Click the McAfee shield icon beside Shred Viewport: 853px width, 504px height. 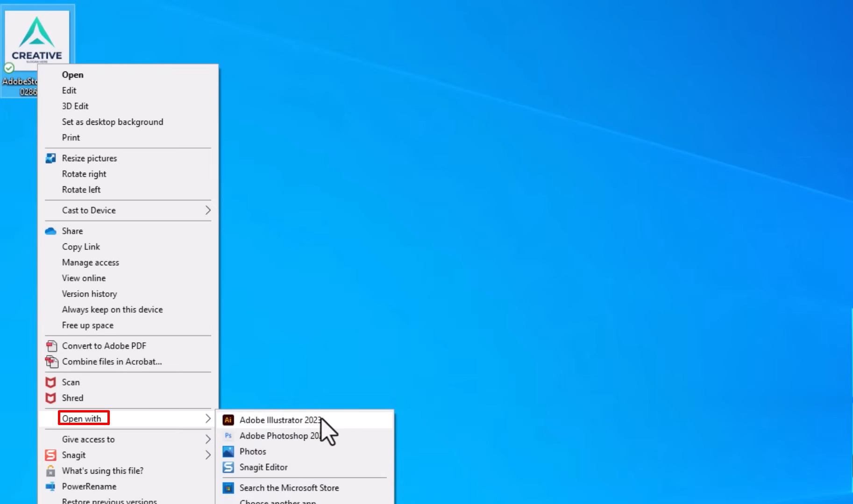50,398
